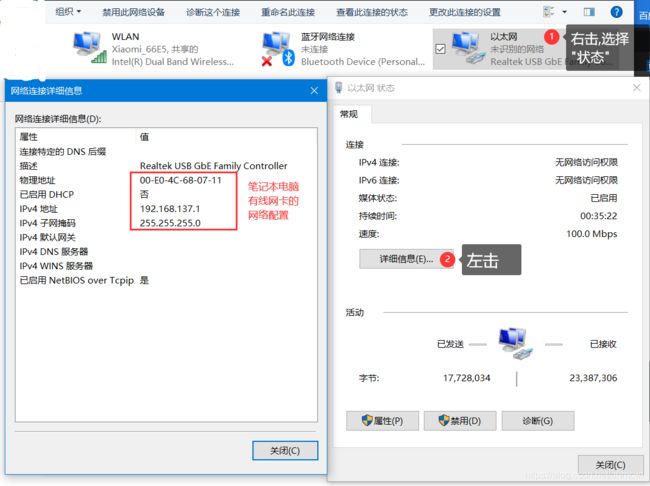
Task: Click 禁用此网络设备 in the toolbar
Action: pos(133,12)
